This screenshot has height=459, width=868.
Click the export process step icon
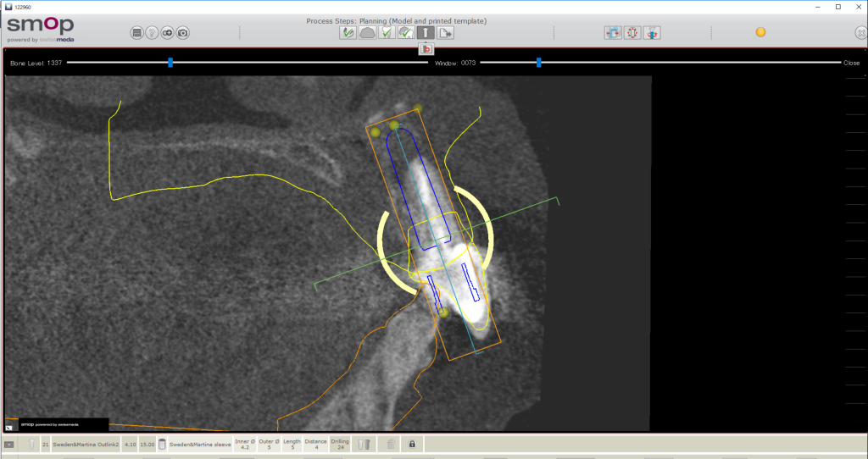tap(446, 33)
